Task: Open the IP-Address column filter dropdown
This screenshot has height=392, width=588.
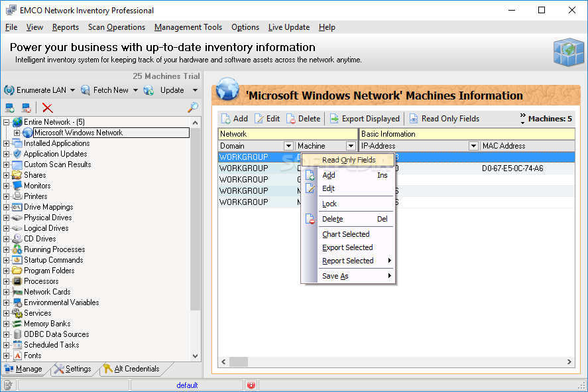Action: point(473,146)
